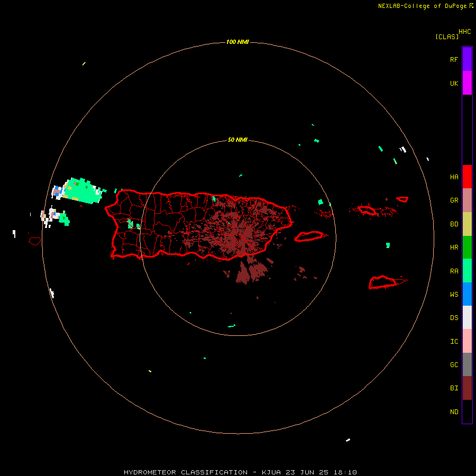Click the HR legend label

[x=454, y=248]
